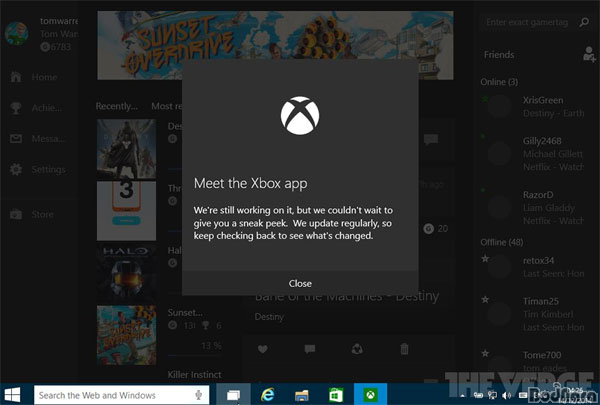
Task: Click the Home house icon
Action: click(x=16, y=77)
